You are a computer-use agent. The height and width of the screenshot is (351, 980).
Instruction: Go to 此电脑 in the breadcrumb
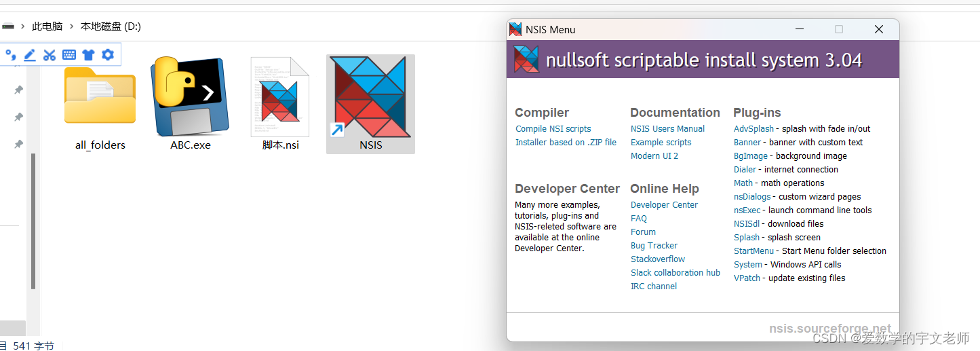coord(47,26)
